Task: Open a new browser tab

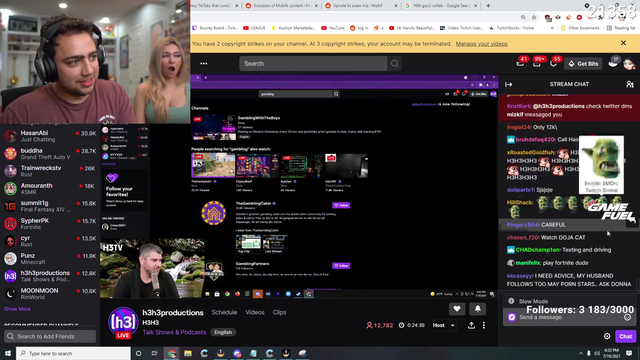Action: point(488,6)
